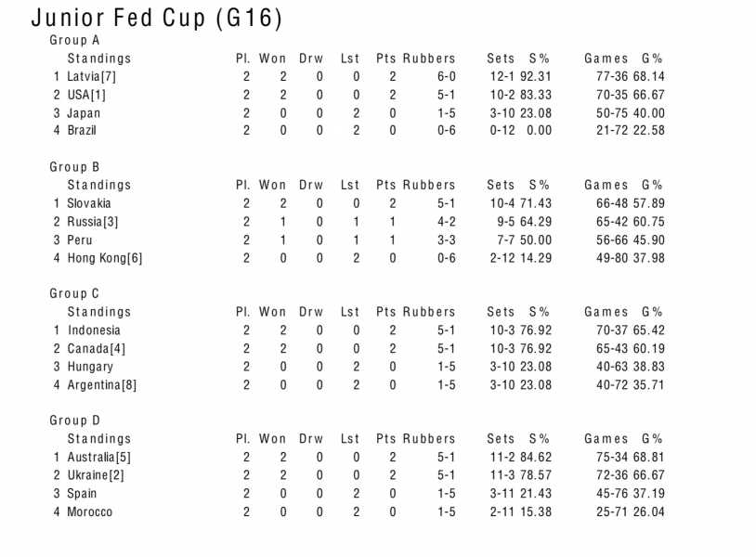Viewport: 756px width, 557px height.
Task: Click USA[1] team name
Action: 86,95
